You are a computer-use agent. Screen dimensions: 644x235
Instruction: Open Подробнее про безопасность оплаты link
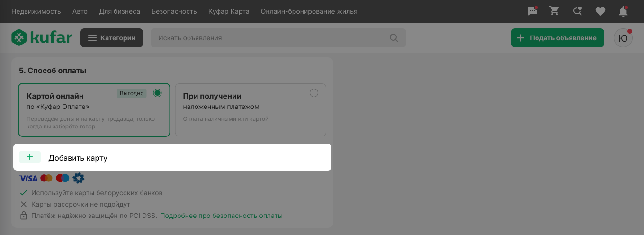[221, 216]
